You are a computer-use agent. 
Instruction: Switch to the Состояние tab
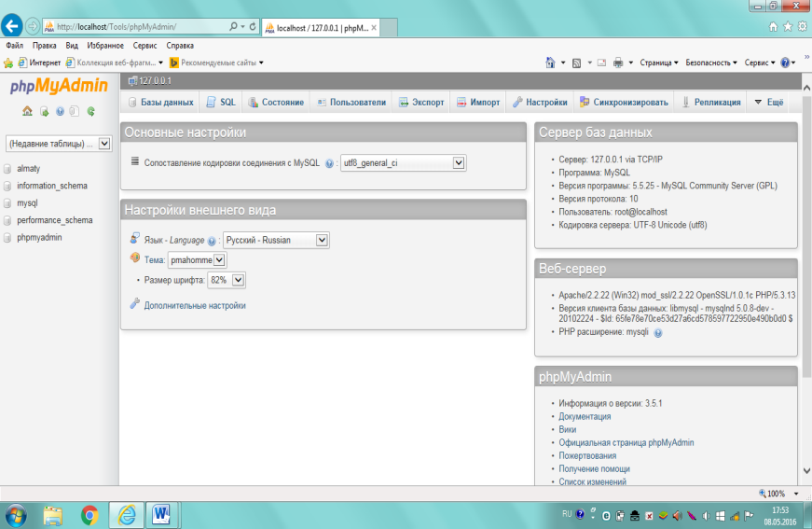(x=276, y=102)
